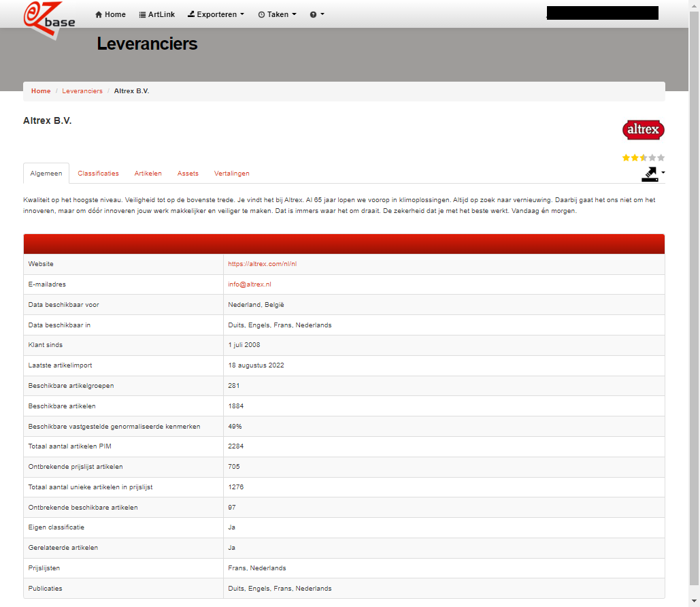
Task: Click the 'Data beschikbaar voor' label
Action: pyautogui.click(x=64, y=305)
